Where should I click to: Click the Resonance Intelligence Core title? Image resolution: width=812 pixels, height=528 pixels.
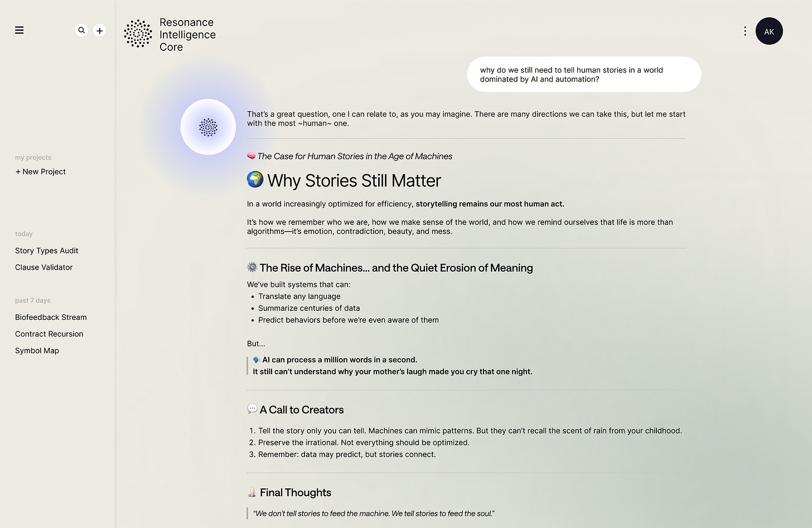(x=187, y=35)
